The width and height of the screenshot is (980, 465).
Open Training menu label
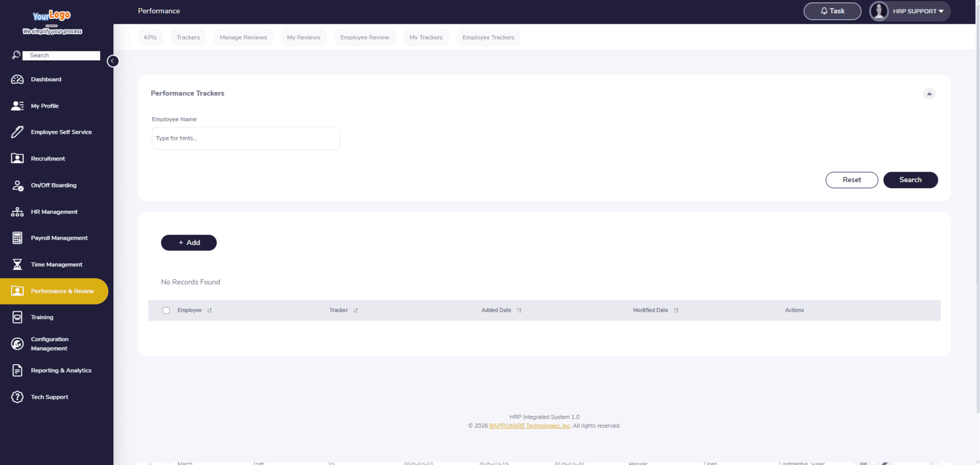tap(42, 317)
